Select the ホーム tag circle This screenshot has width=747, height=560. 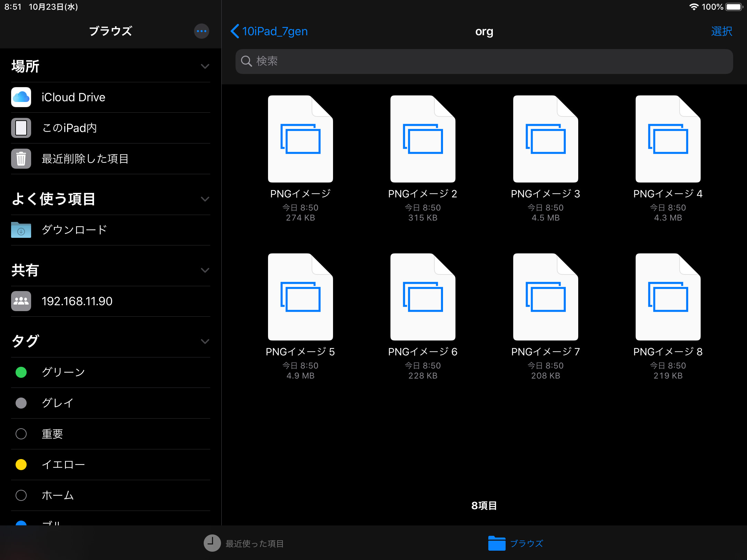click(21, 495)
